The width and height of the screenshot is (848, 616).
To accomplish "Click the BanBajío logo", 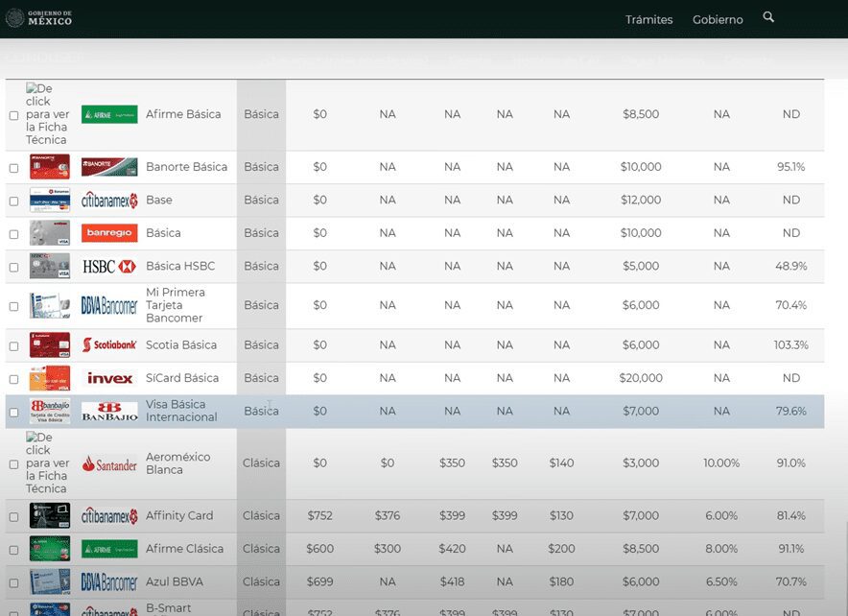I will pyautogui.click(x=109, y=412).
